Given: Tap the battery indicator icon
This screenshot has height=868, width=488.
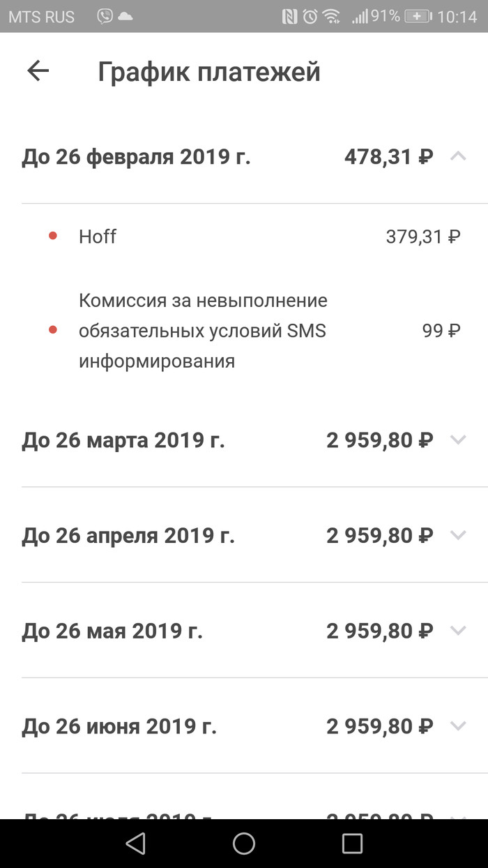Looking at the screenshot, I should click(x=418, y=17).
